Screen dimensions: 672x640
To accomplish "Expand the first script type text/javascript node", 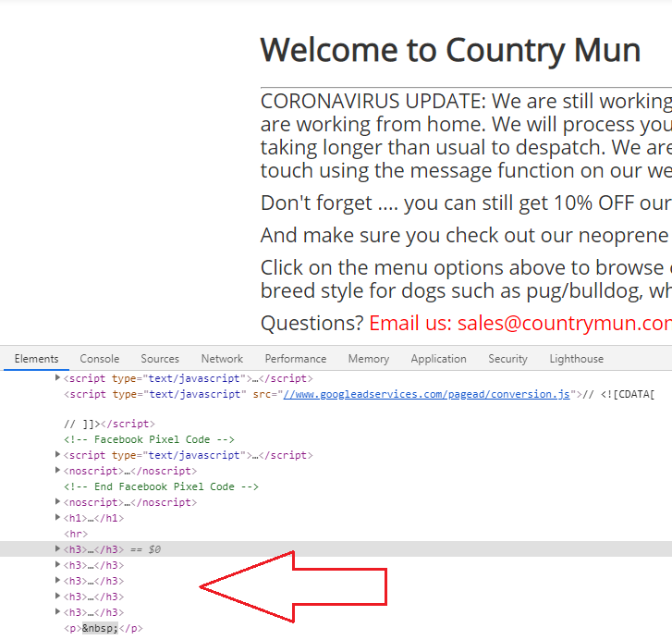I will coord(57,378).
